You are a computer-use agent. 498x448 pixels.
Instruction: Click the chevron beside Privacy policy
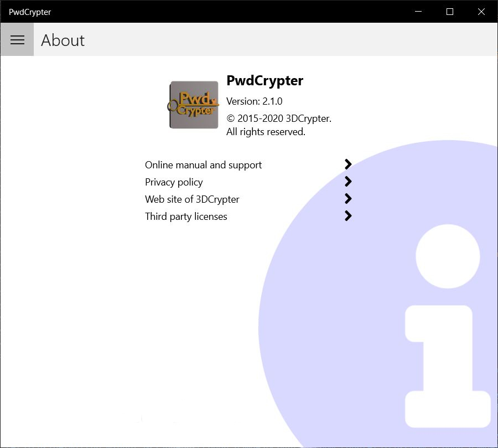[x=348, y=182]
